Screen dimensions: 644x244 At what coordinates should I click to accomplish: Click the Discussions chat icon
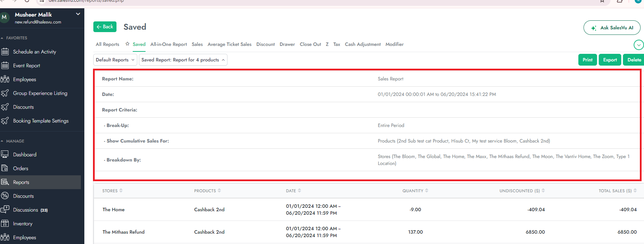(x=5, y=210)
